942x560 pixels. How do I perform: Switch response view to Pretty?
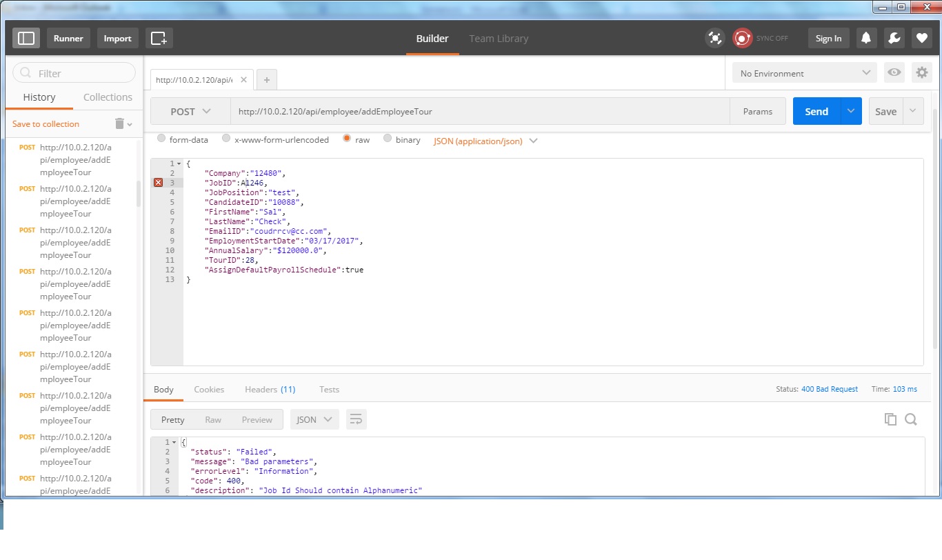[172, 419]
